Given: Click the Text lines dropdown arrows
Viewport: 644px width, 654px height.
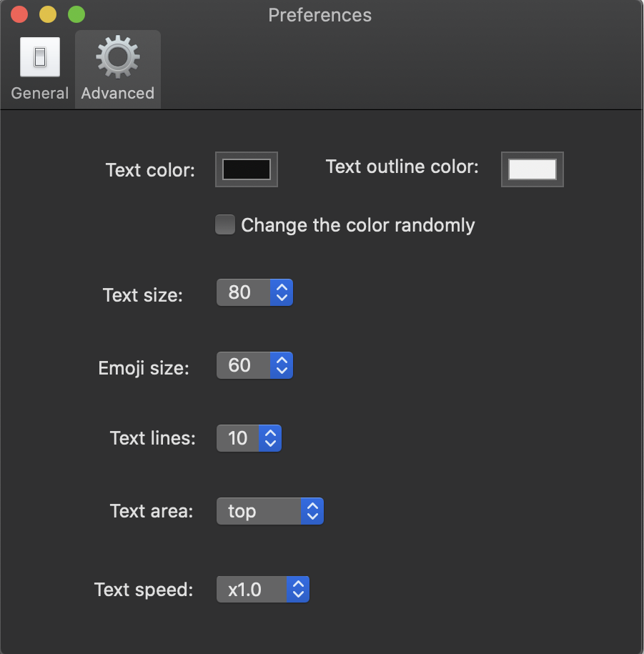Looking at the screenshot, I should 270,438.
